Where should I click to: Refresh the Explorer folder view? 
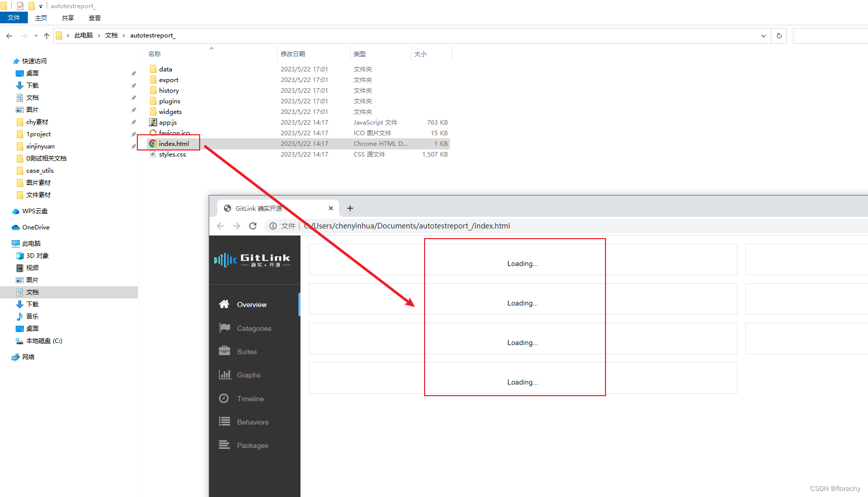[x=779, y=35]
